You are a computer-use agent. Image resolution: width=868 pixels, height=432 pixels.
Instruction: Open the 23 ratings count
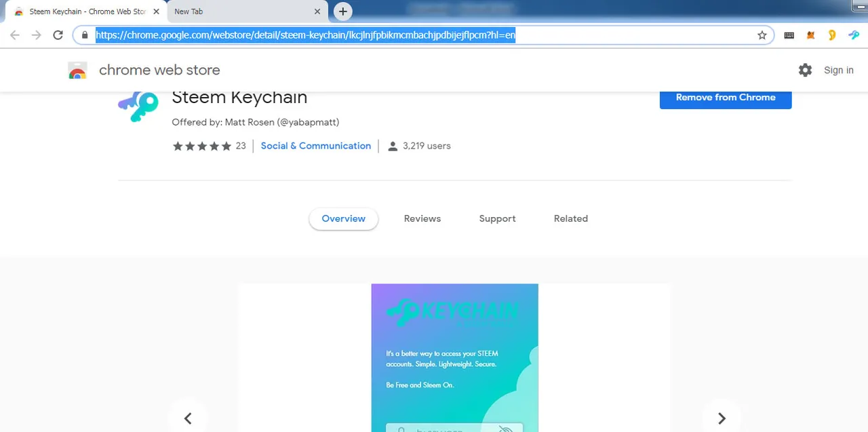point(241,146)
